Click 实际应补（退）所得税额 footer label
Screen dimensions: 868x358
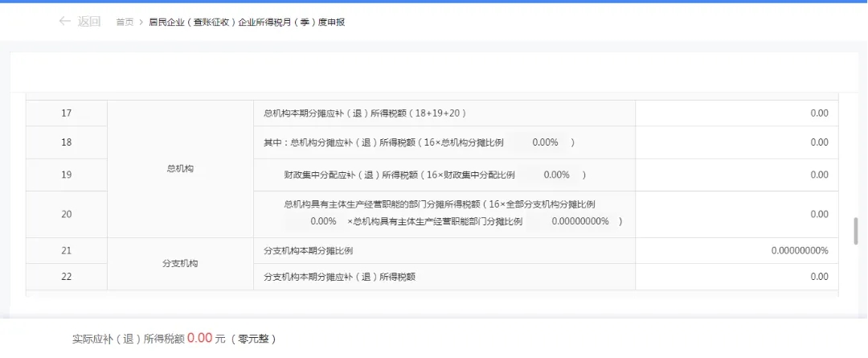[x=129, y=339]
